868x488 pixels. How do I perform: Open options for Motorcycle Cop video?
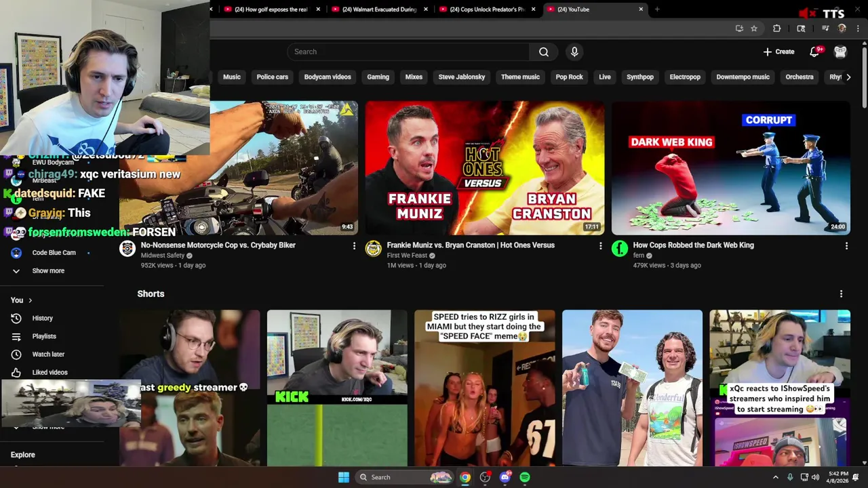tap(354, 246)
